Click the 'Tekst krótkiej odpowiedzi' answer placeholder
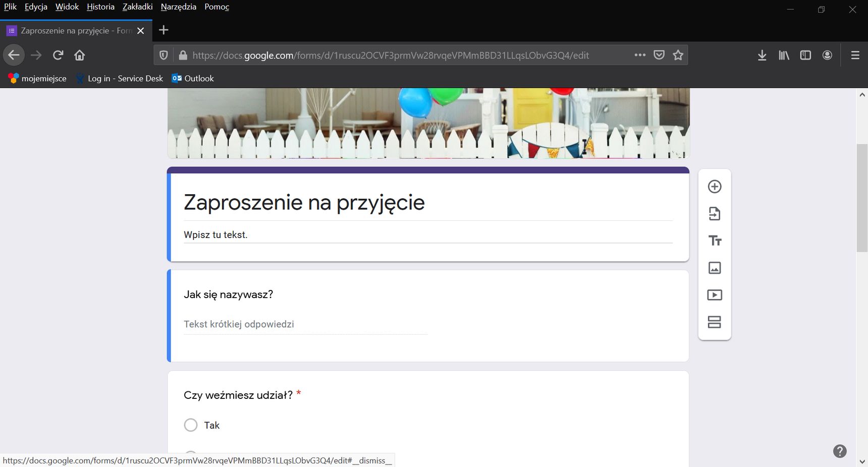868x467 pixels. [x=239, y=324]
